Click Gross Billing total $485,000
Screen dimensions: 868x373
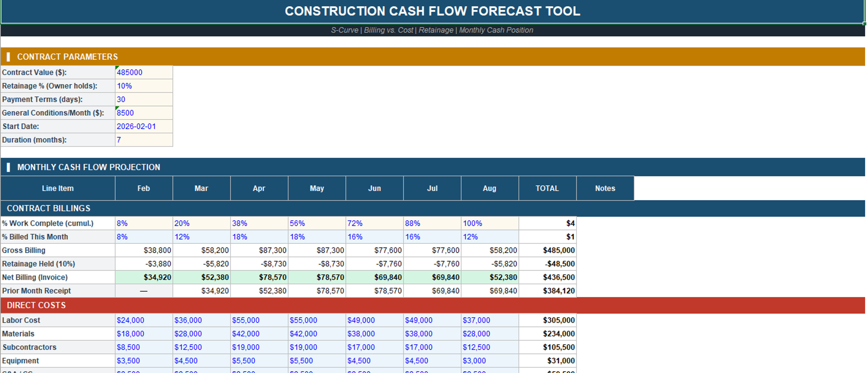(x=547, y=250)
